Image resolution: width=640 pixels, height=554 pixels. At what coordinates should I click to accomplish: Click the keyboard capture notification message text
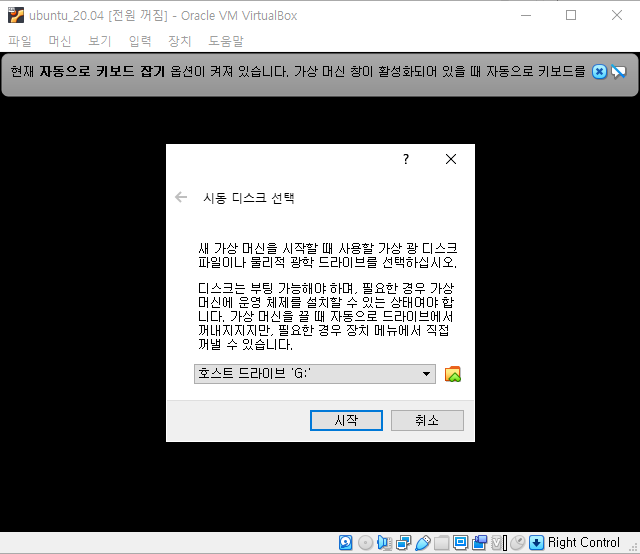[x=298, y=72]
